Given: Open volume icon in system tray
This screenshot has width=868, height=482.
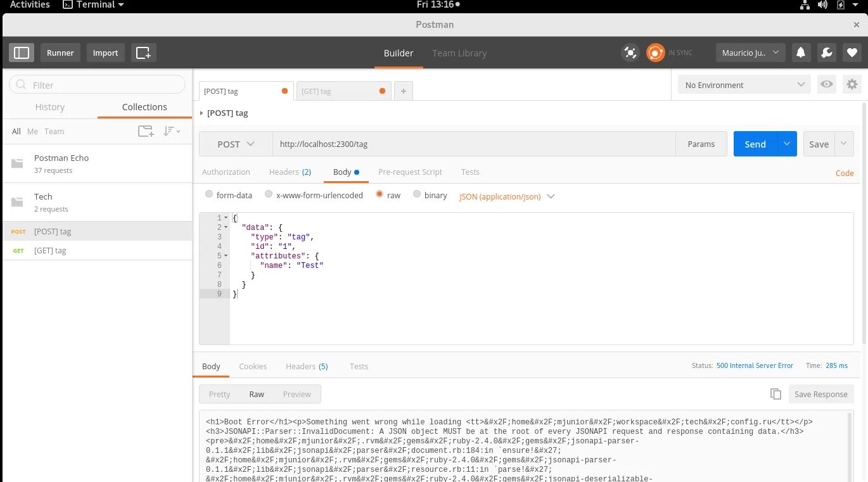Looking at the screenshot, I should [x=822, y=4].
